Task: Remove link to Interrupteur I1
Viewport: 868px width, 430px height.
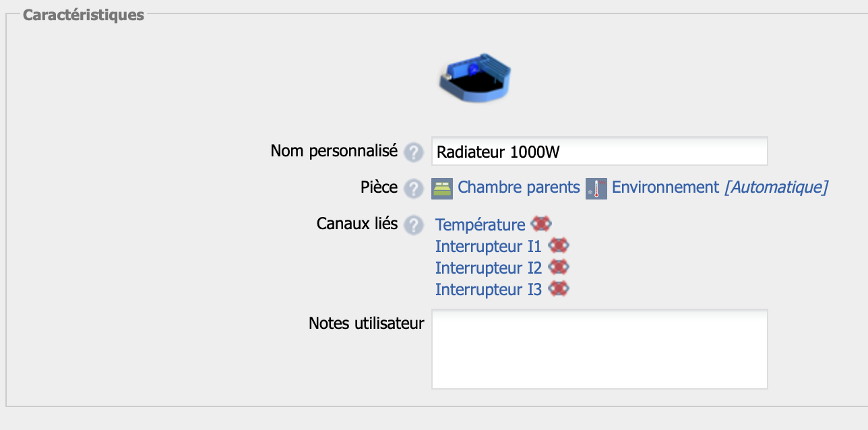Action: click(x=559, y=246)
